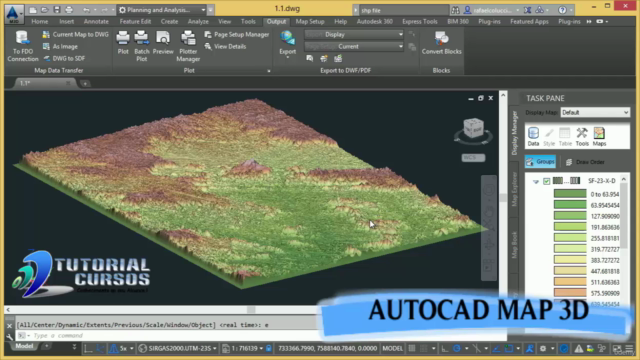Viewport: 640px width, 360px height.
Task: Click the Print quick access icon
Action: 69,10
